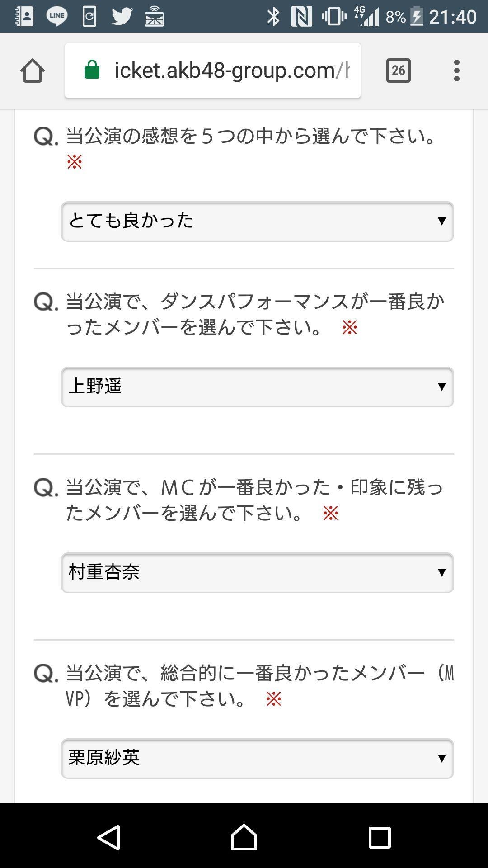Tap the green secure padlock icon

[x=92, y=71]
